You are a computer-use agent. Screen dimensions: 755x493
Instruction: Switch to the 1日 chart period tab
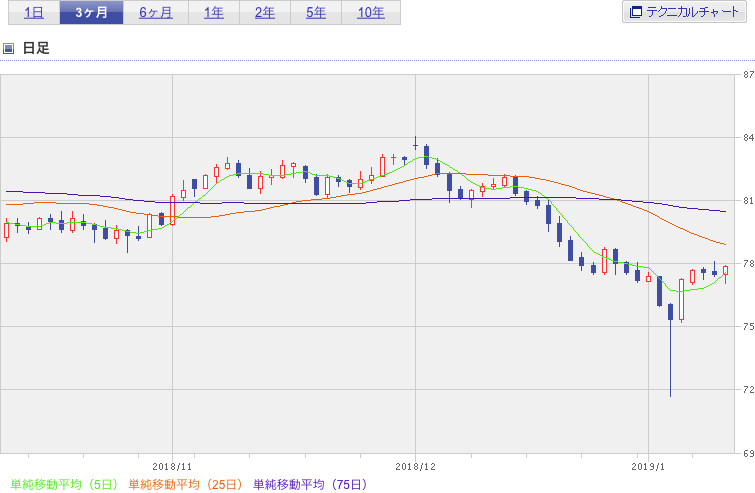(34, 12)
